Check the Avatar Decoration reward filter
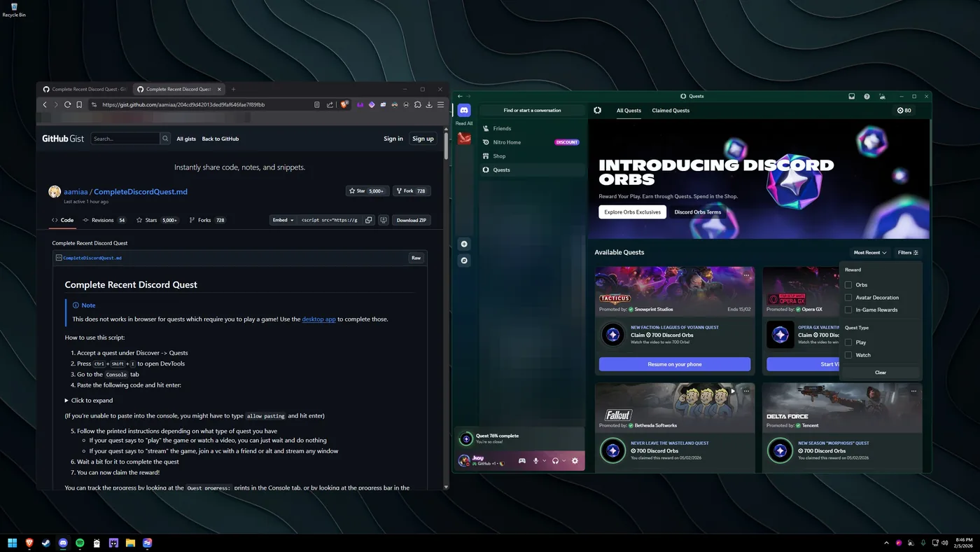Image resolution: width=980 pixels, height=552 pixels. click(848, 298)
